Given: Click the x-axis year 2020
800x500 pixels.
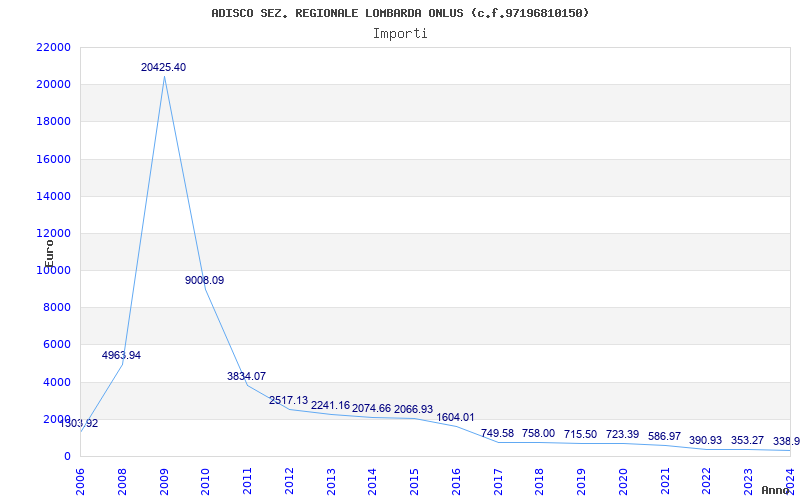Looking at the screenshot, I should pyautogui.click(x=623, y=481).
